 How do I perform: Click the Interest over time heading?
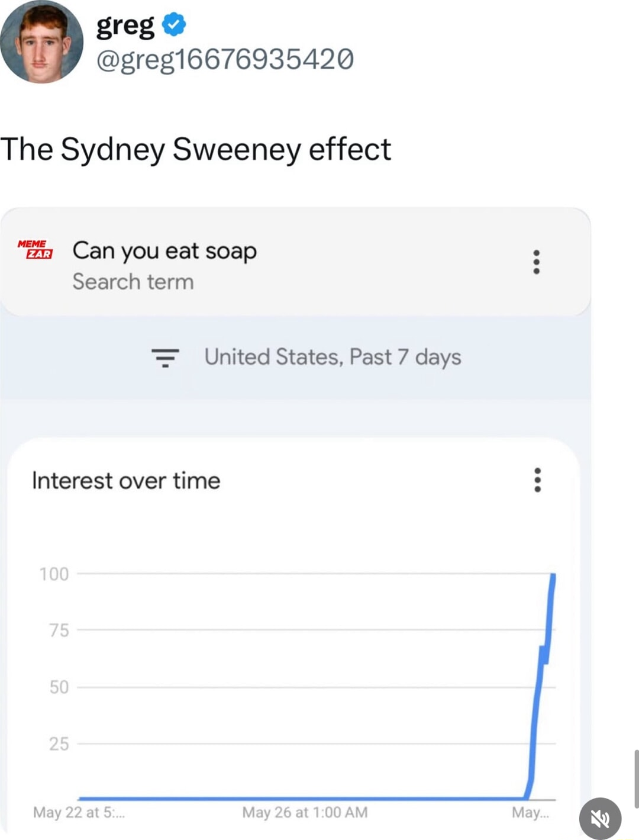126,481
